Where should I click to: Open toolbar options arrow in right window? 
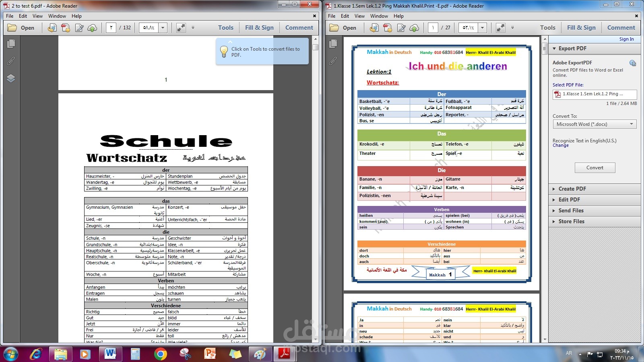click(512, 28)
